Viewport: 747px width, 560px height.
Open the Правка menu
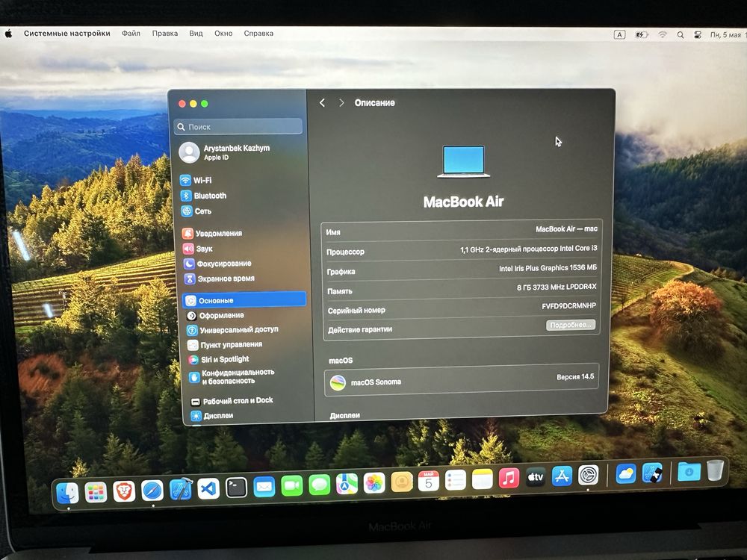pos(165,34)
